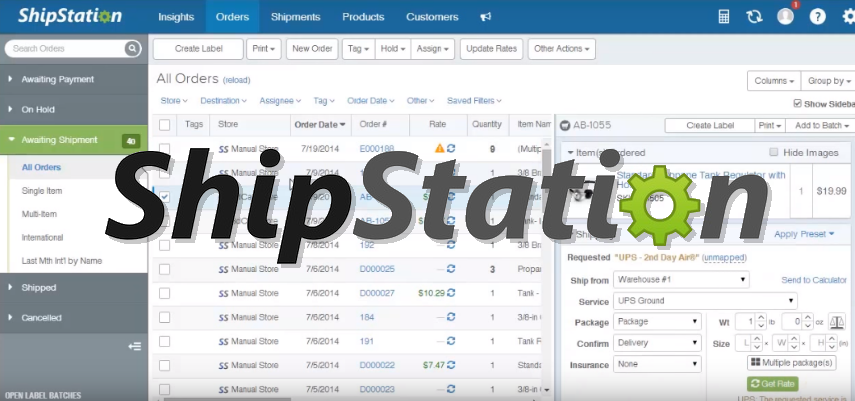Open the Products tab
Viewport: 855px width, 401px height.
coord(363,17)
